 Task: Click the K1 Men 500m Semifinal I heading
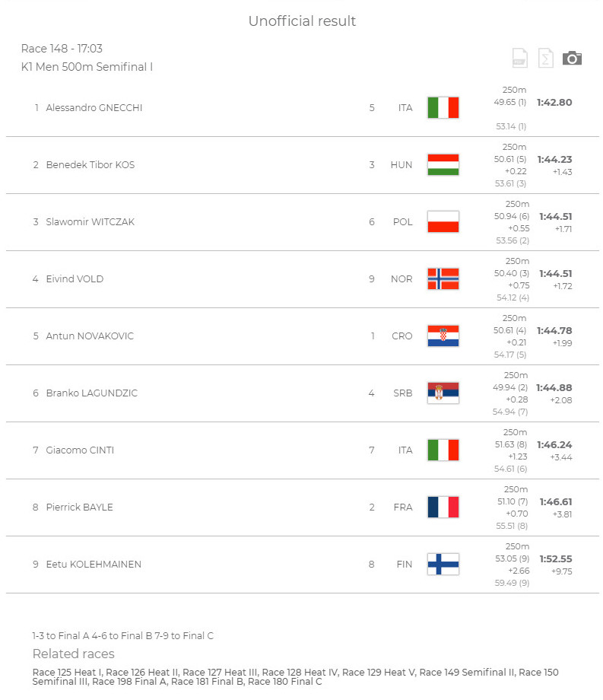87,67
